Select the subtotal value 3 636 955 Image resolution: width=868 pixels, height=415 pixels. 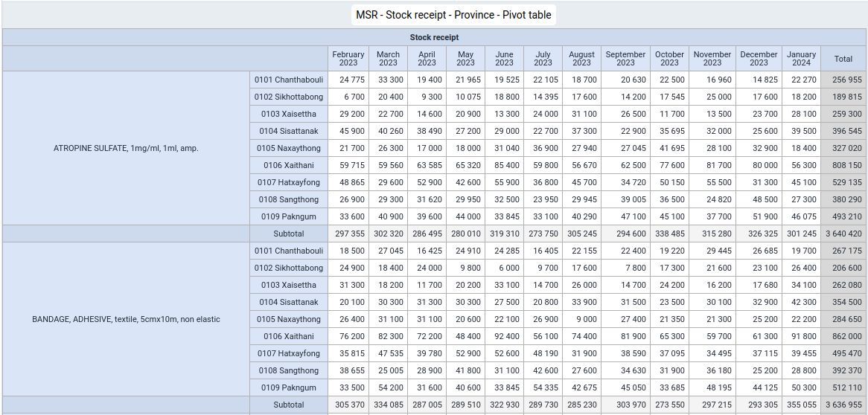pyautogui.click(x=843, y=405)
